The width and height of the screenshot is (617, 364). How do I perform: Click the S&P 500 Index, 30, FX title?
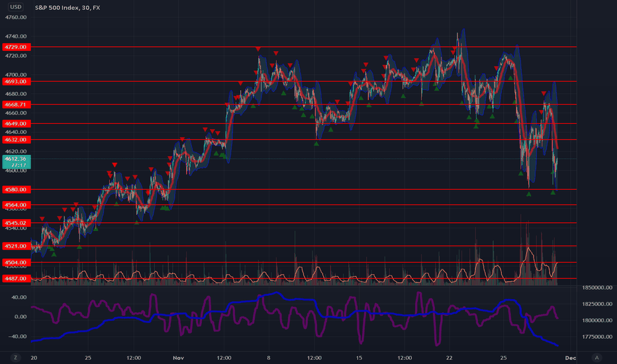[x=68, y=7]
